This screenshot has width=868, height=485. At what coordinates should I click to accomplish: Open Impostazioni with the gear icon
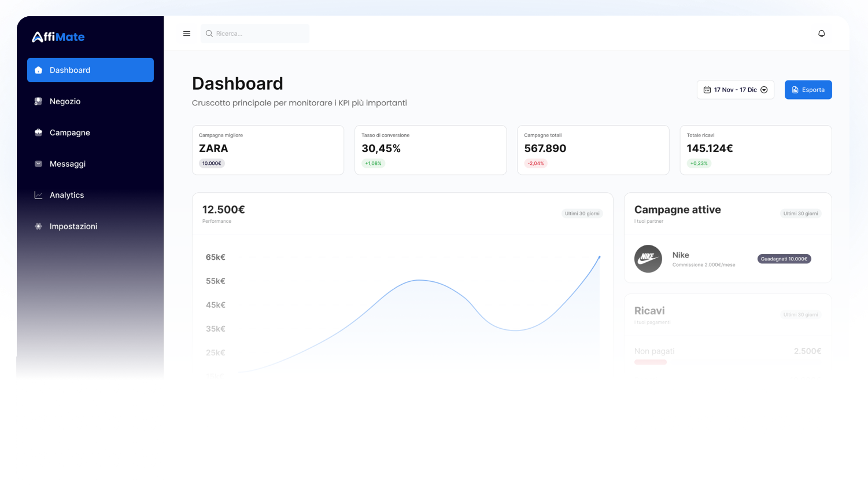(38, 226)
